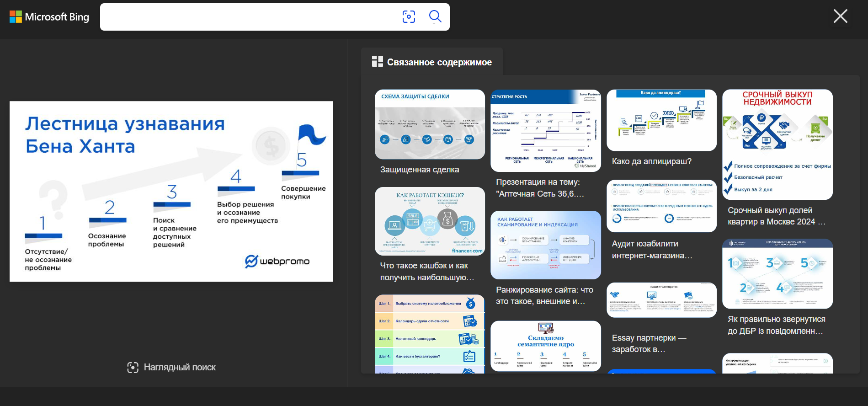Viewport: 868px width, 406px height.
Task: Click the visual search camera icon in search bar
Action: [409, 17]
